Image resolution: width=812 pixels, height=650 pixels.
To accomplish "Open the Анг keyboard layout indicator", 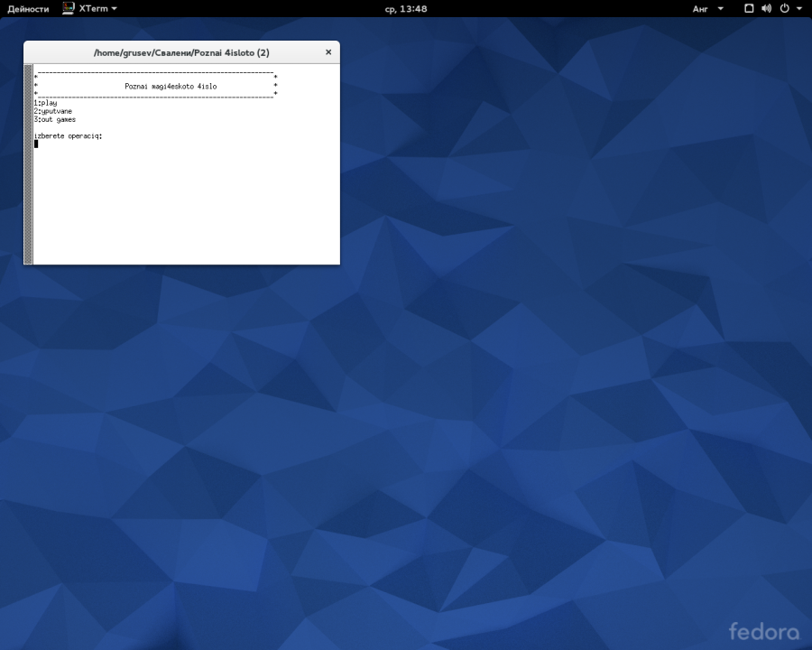I will [x=700, y=9].
